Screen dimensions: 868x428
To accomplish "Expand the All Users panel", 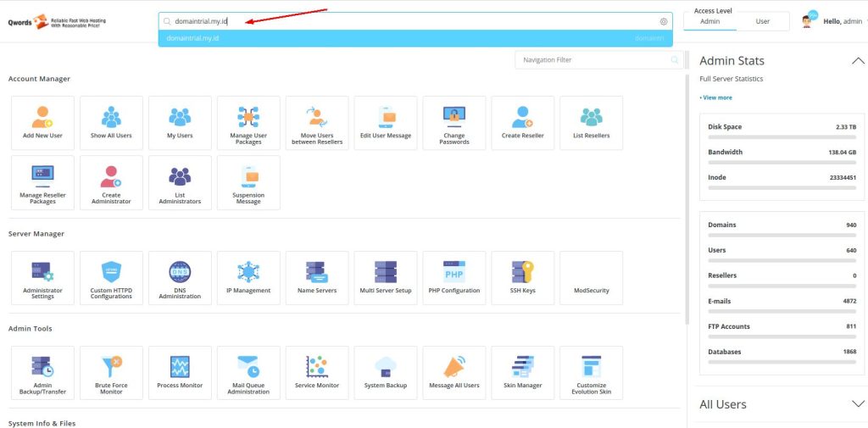I will (857, 404).
